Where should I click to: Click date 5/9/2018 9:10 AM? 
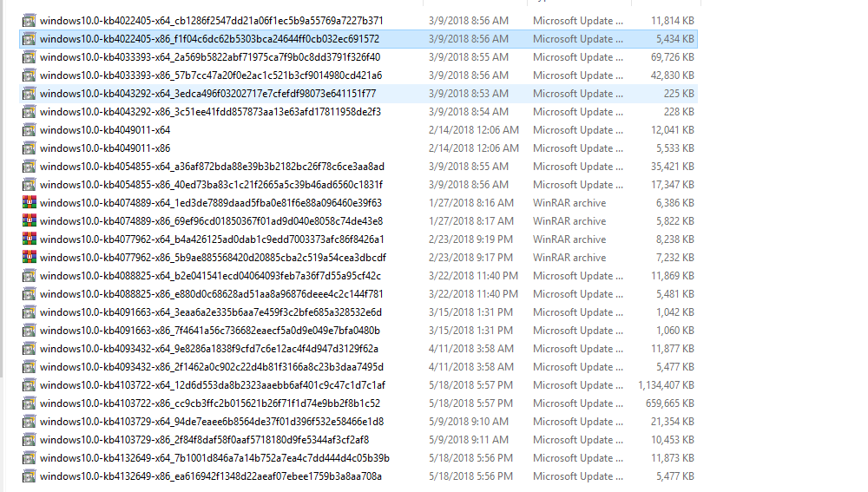click(x=469, y=423)
